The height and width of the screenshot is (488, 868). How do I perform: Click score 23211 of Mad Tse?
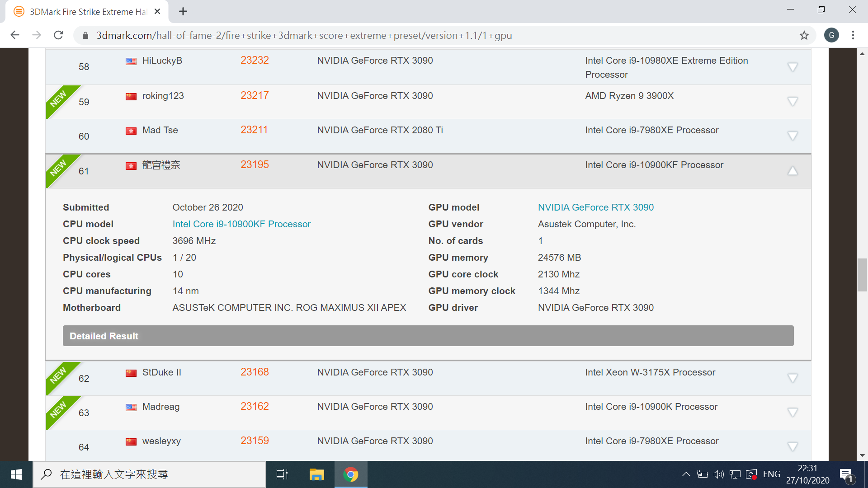coord(254,130)
